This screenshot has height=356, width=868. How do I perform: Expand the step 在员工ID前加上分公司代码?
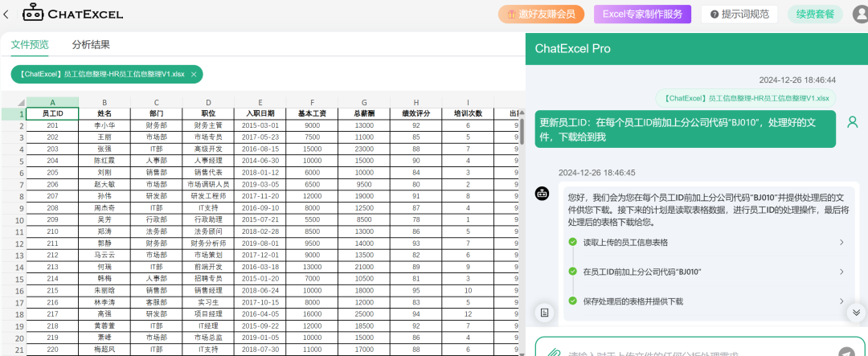tap(841, 272)
